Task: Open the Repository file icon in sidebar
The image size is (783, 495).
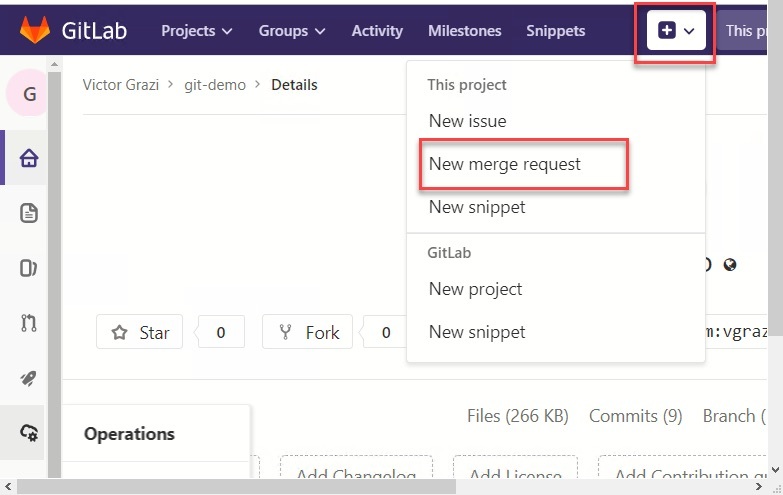Action: point(29,213)
